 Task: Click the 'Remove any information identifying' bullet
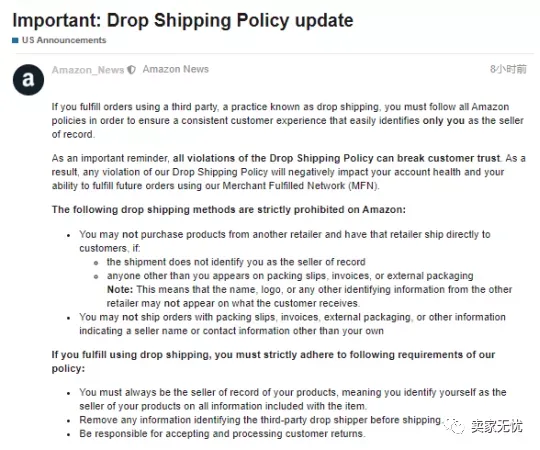[x=260, y=420]
